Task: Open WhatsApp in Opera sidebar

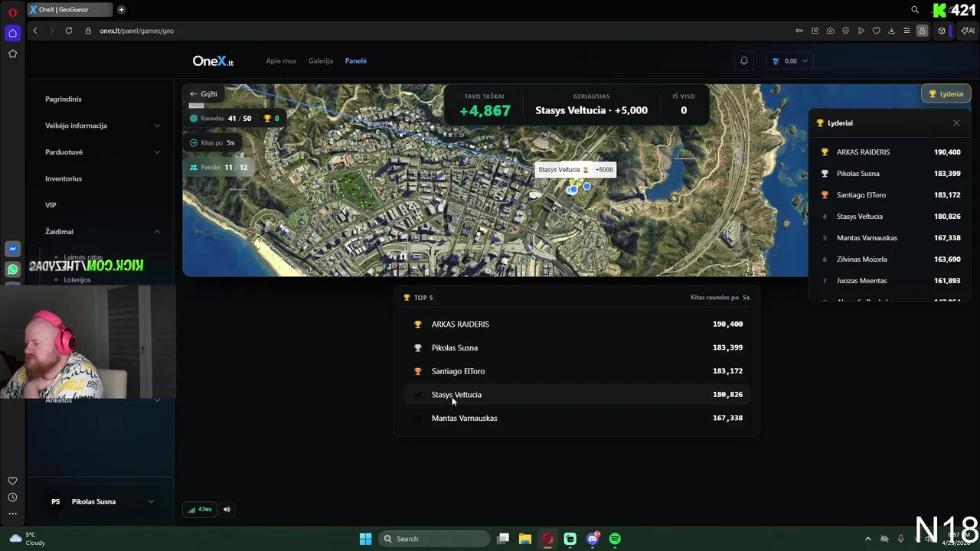Action: pos(12,269)
